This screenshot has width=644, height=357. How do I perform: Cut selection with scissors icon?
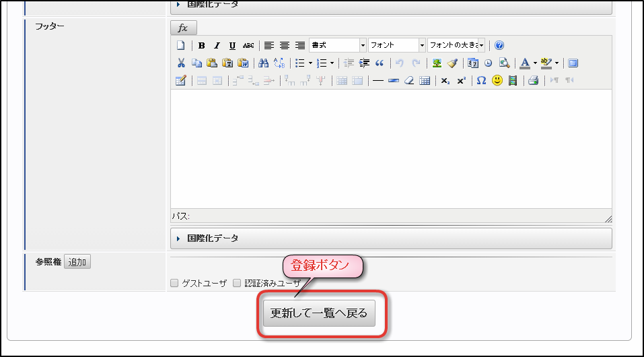coord(181,63)
